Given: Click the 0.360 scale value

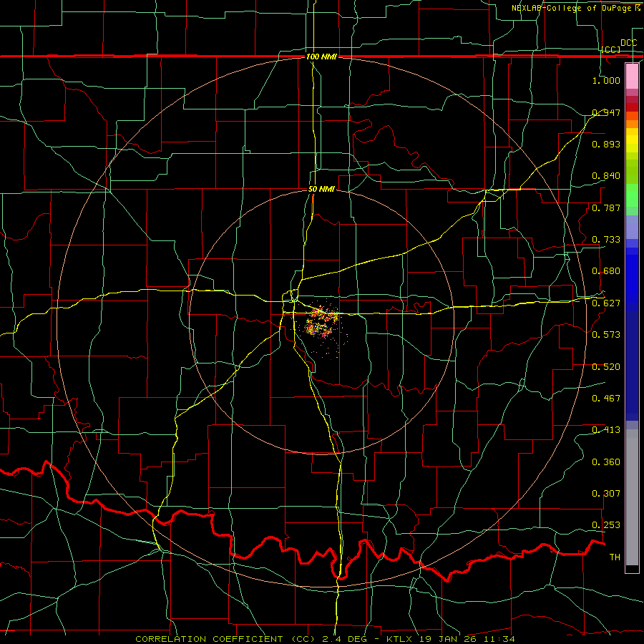Looking at the screenshot, I should point(606,462).
